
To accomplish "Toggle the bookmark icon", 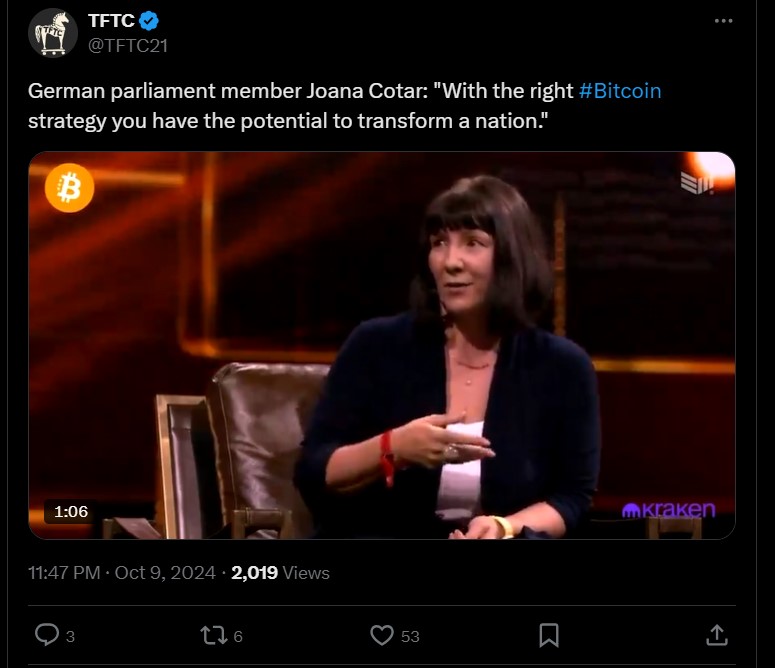I will (x=549, y=635).
